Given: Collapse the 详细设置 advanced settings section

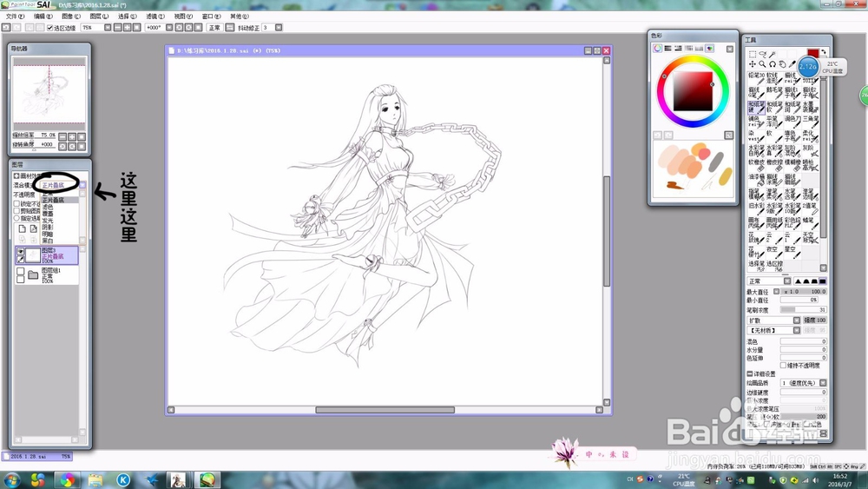Looking at the screenshot, I should [x=750, y=373].
